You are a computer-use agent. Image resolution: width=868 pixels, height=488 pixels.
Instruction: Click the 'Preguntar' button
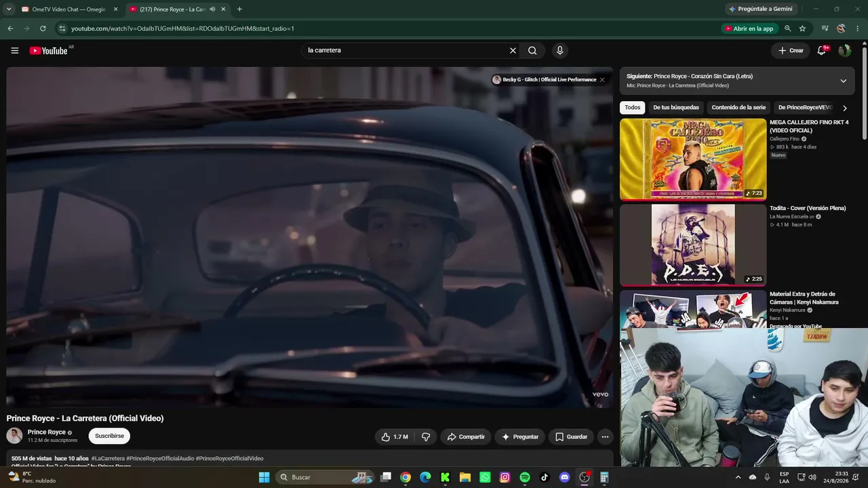520,437
